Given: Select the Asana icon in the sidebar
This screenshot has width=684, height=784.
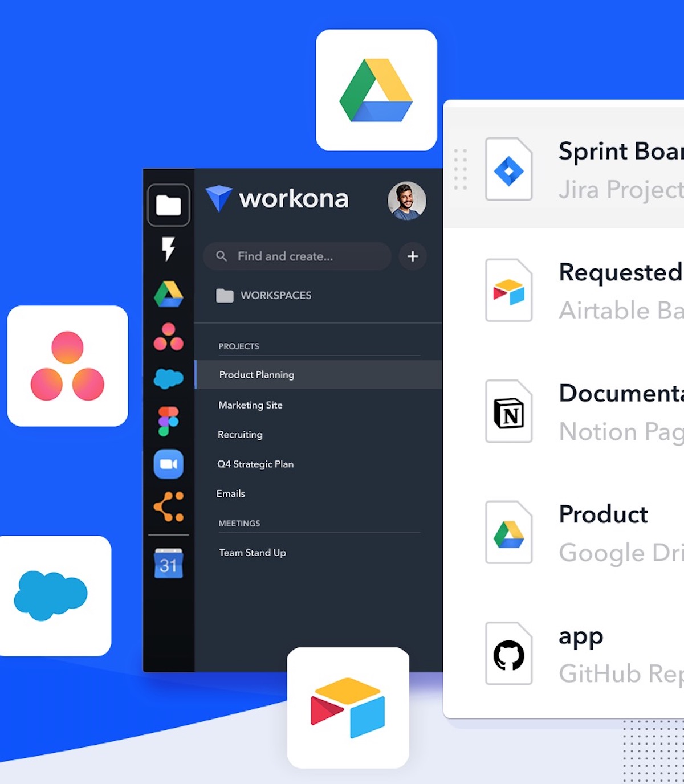Looking at the screenshot, I should (x=168, y=336).
